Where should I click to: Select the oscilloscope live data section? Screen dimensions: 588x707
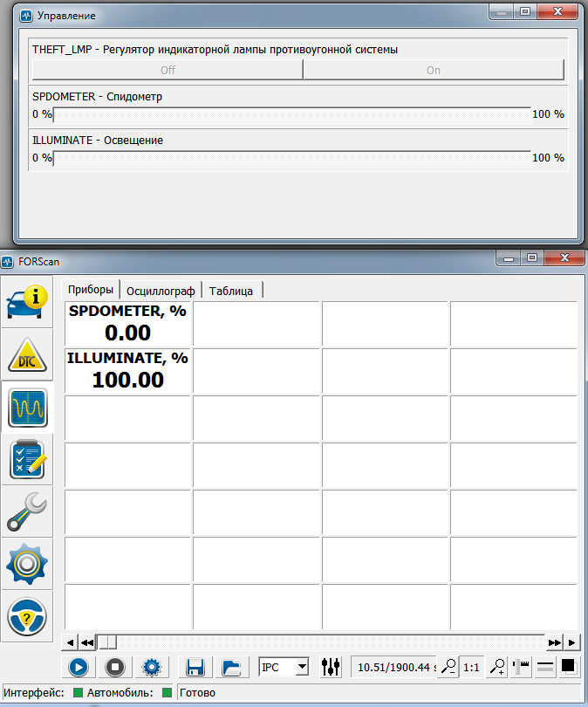[x=27, y=407]
